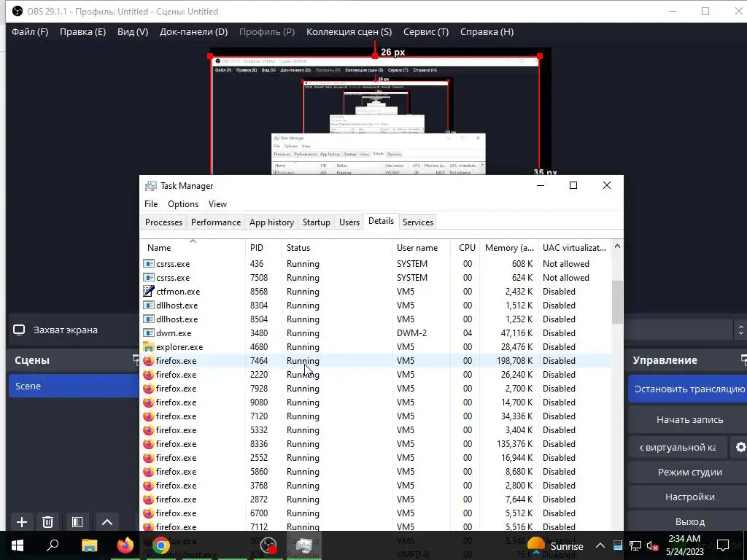Click the network tray icon
This screenshot has height=560, width=747.
point(635,546)
